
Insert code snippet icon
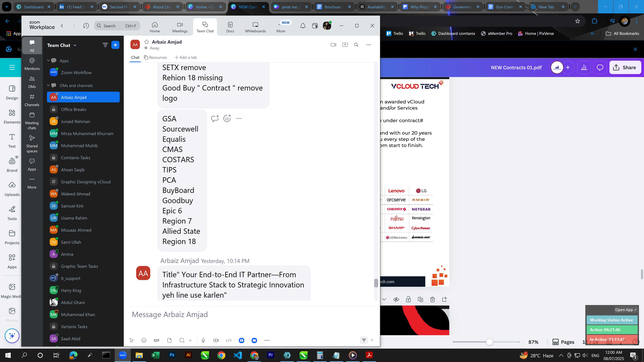coord(229,340)
